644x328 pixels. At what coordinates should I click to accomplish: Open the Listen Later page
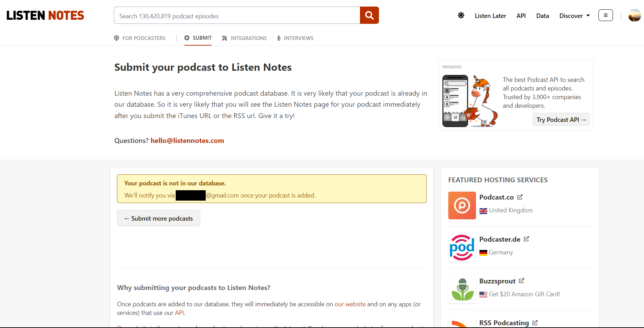[x=490, y=16]
